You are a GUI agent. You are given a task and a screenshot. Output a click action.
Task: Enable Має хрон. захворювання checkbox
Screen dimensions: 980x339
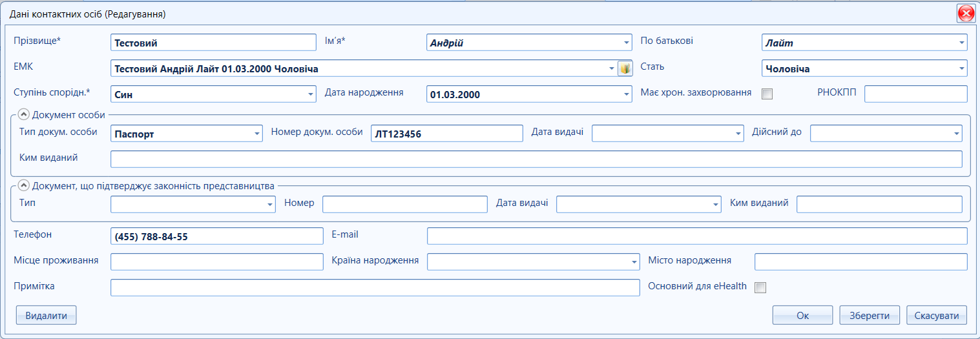click(767, 94)
